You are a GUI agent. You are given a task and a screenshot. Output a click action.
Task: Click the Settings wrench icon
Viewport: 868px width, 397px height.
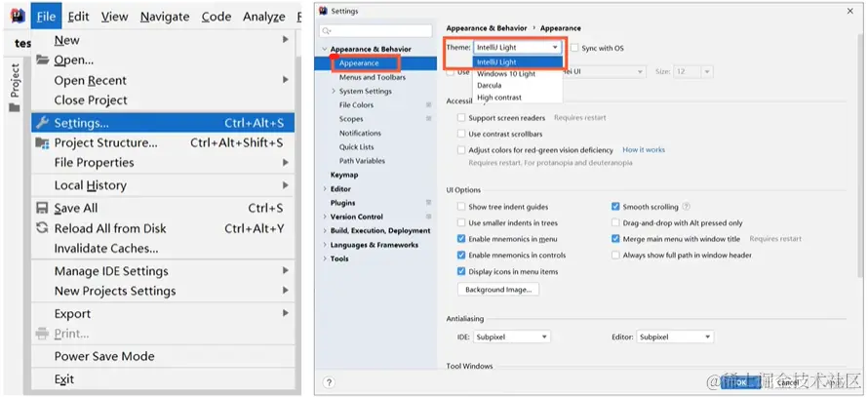(43, 123)
